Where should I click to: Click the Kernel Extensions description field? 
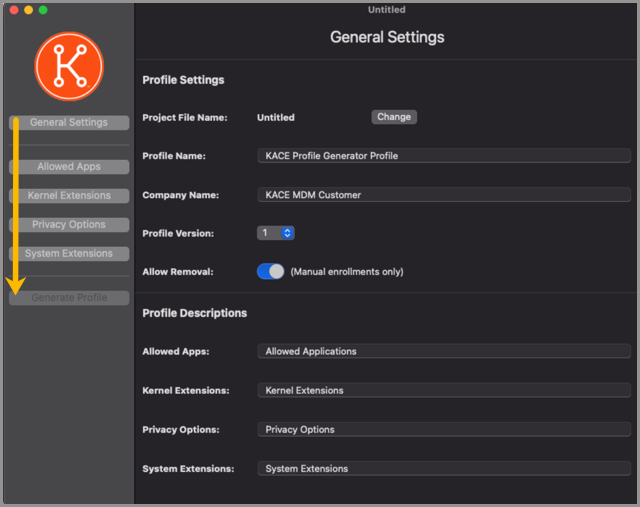(x=443, y=390)
